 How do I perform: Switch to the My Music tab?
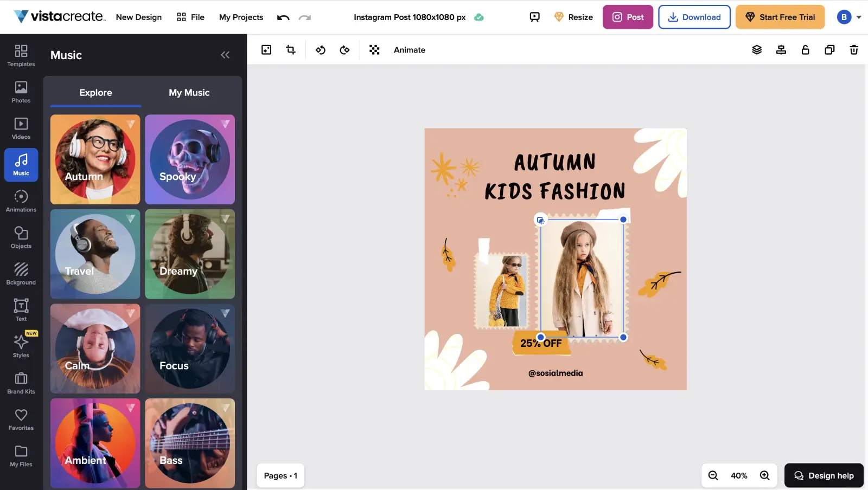coord(189,93)
